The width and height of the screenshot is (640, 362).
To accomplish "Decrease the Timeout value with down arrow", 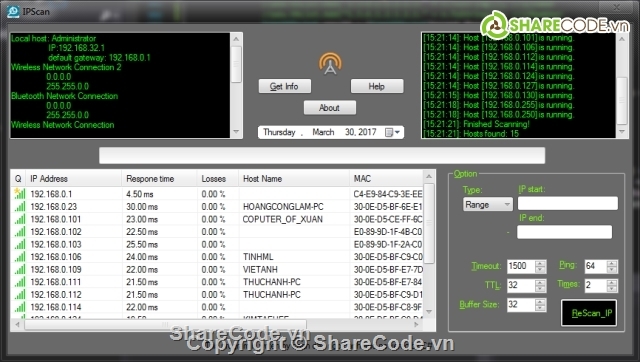I will point(540,270).
